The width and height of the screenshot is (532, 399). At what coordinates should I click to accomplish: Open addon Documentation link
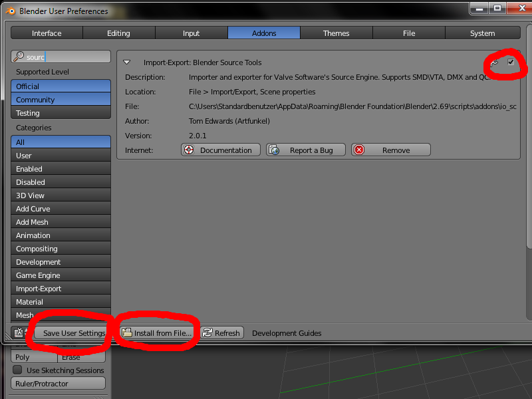[221, 150]
